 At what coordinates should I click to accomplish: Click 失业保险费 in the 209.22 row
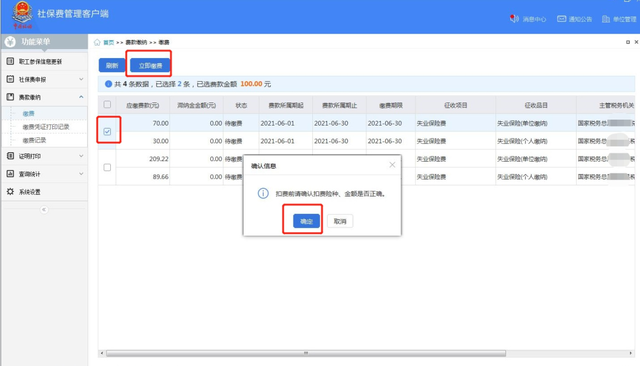click(431, 159)
